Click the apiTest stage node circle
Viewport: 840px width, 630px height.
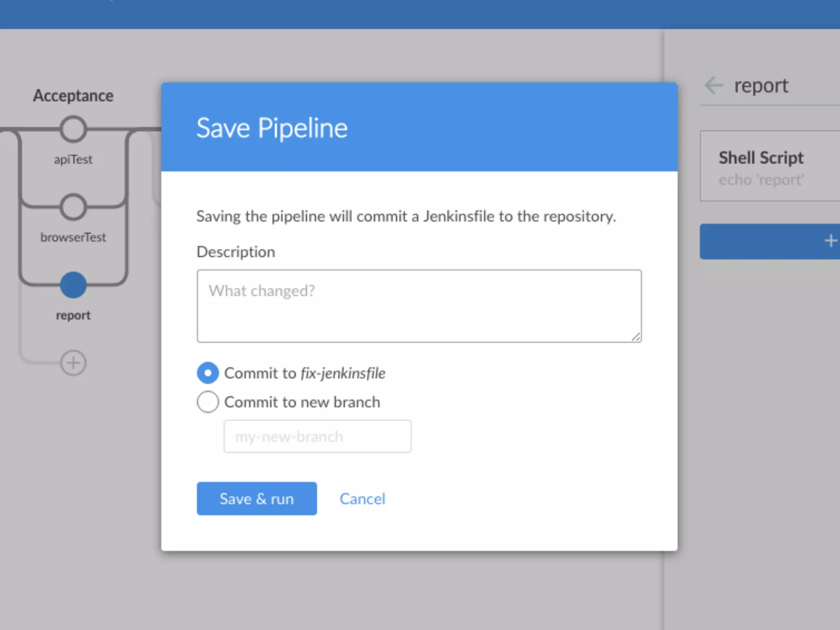[73, 129]
